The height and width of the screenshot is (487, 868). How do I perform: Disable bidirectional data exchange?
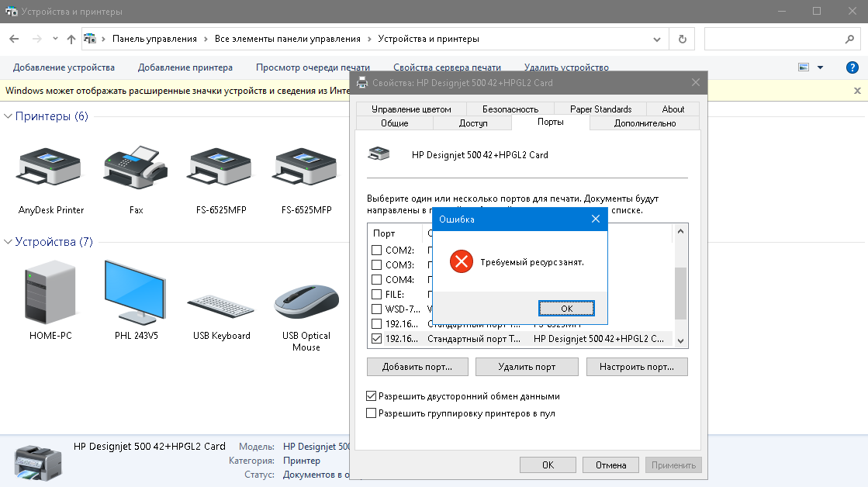click(x=371, y=395)
